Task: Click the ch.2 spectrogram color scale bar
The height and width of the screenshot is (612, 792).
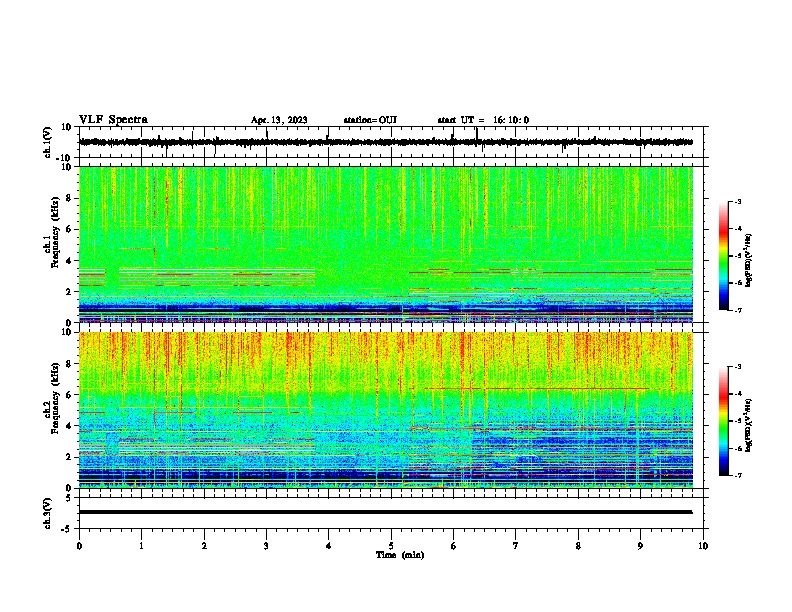Action: click(723, 421)
